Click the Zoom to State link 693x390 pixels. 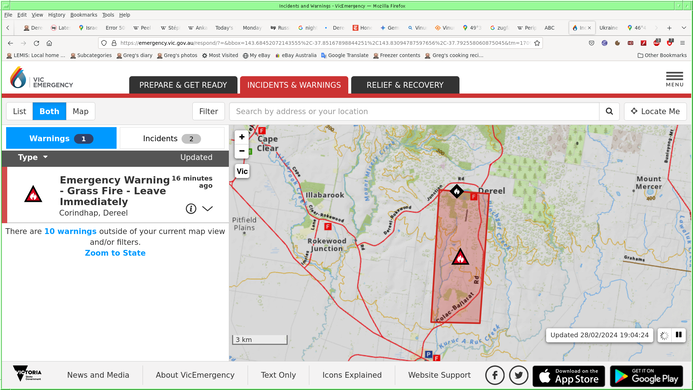pos(115,253)
